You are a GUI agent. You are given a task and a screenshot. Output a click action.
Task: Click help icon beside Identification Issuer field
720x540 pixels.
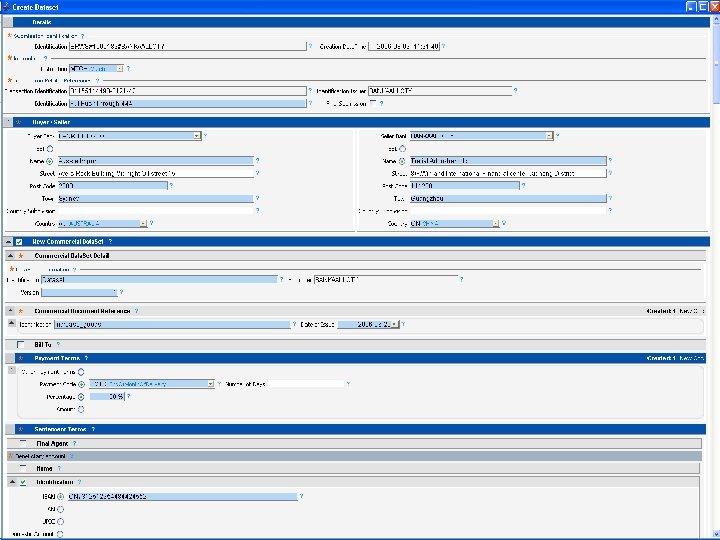515,90
